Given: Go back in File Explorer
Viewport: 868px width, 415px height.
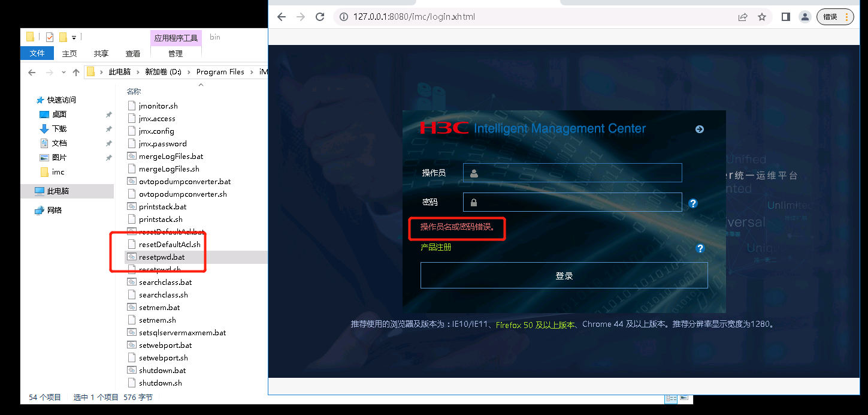Looking at the screenshot, I should (x=32, y=72).
